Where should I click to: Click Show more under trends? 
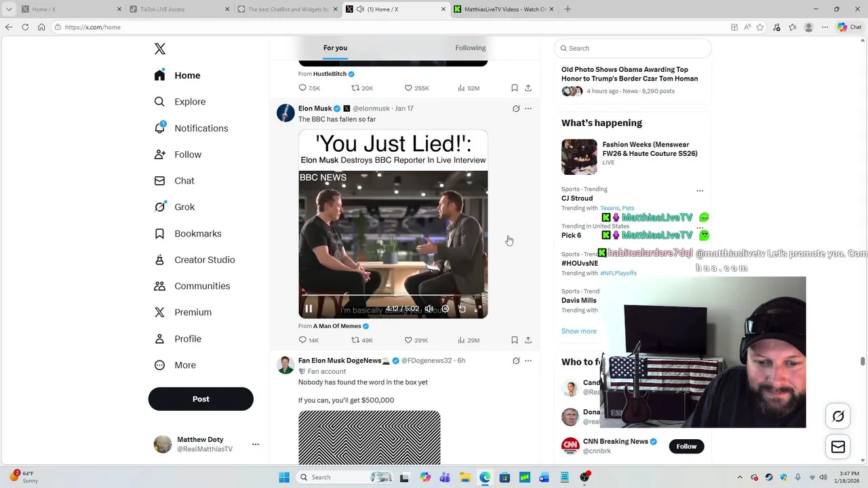click(x=579, y=331)
